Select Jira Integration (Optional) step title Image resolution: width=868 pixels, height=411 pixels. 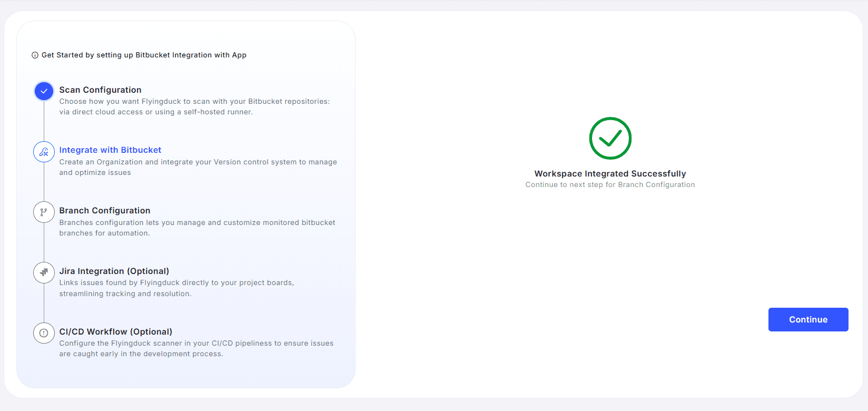114,271
